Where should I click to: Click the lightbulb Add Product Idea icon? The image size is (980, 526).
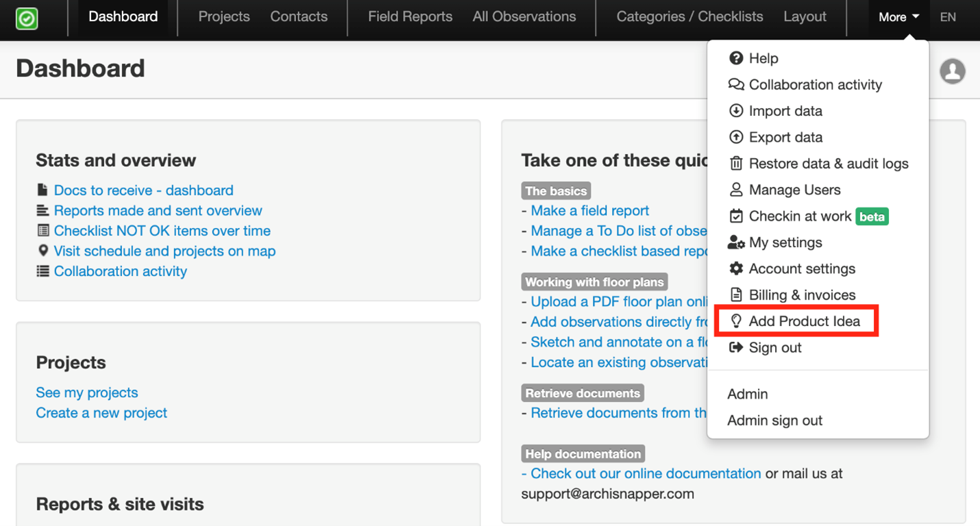pyautogui.click(x=736, y=321)
